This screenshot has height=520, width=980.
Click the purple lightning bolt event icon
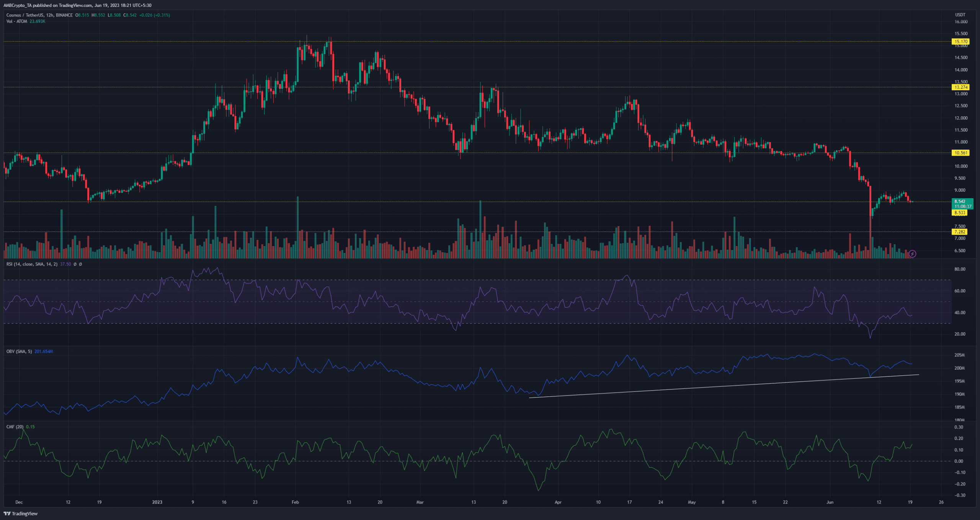(x=912, y=254)
